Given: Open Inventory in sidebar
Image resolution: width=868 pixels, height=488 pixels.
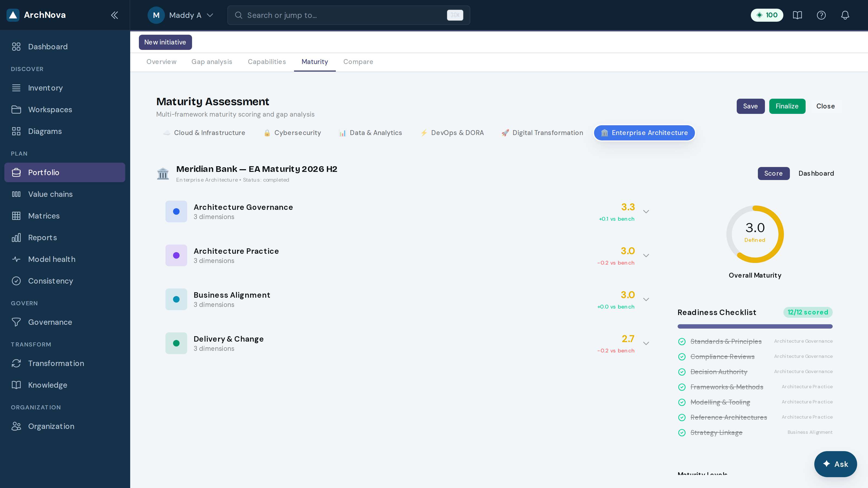Looking at the screenshot, I should 65,88.
